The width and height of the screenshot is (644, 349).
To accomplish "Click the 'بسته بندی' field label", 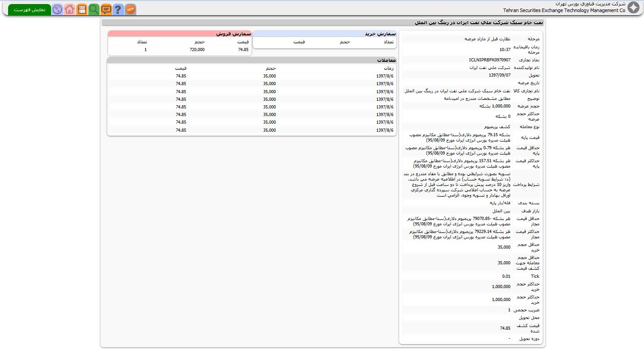I will pos(530,203).
